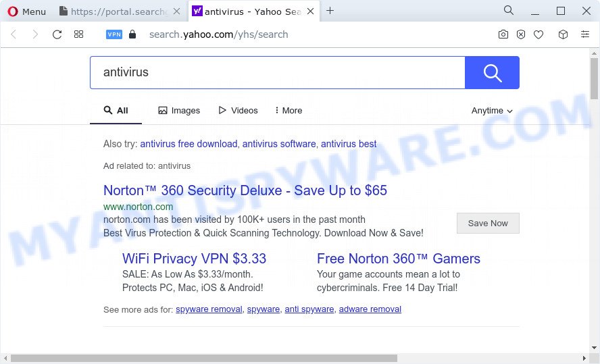Visit www.norton.com link
The height and width of the screenshot is (364, 600).
(x=138, y=207)
